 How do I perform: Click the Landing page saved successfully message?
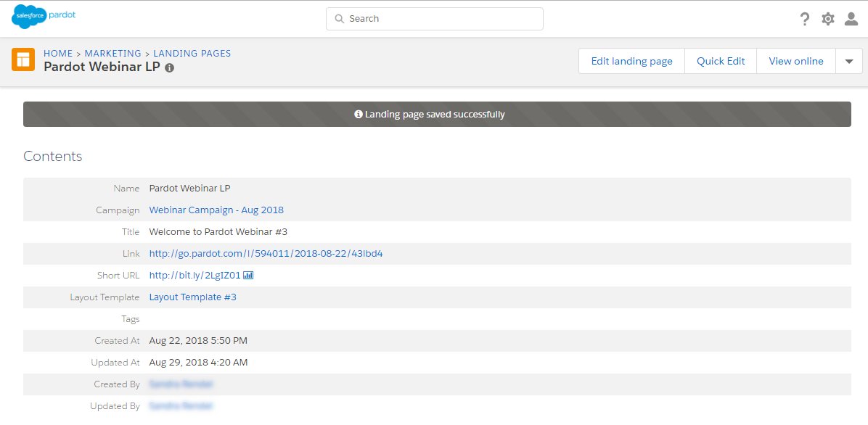point(435,115)
